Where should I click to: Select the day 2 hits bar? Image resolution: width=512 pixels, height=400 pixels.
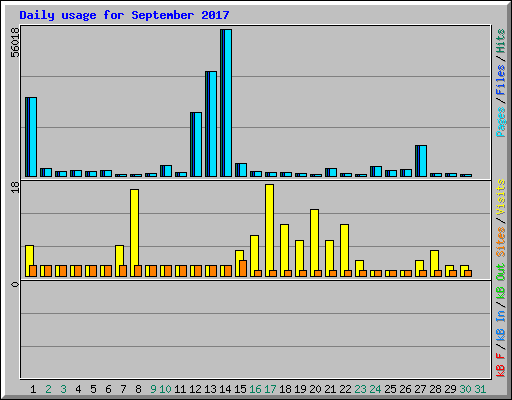coord(46,172)
